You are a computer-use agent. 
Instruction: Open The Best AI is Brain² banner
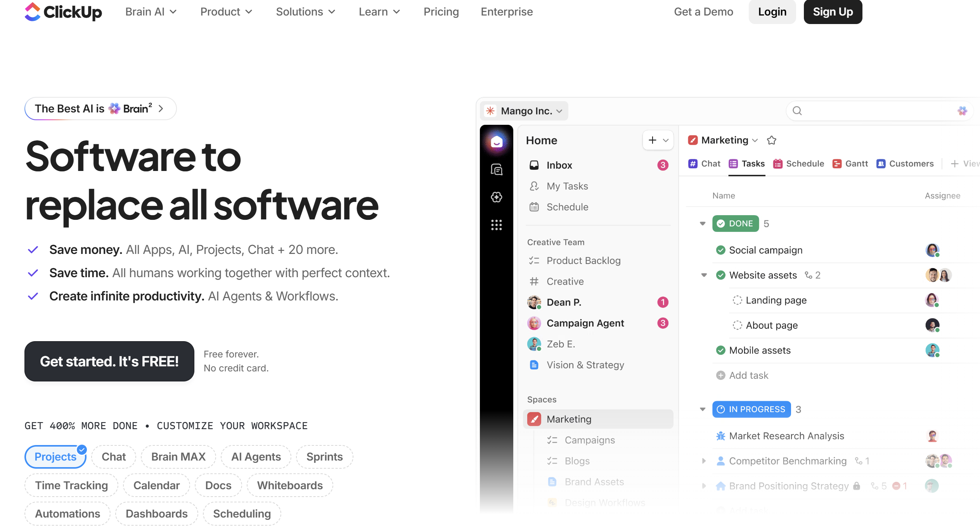pyautogui.click(x=100, y=109)
